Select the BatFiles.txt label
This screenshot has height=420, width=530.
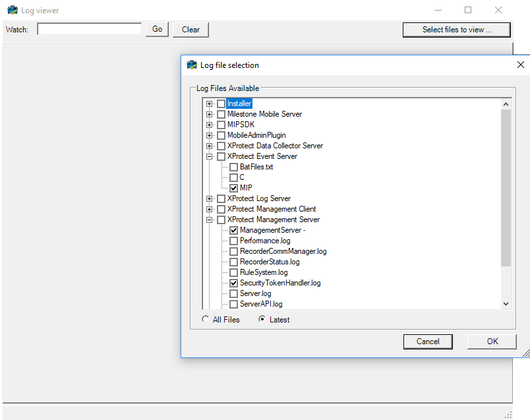point(256,167)
